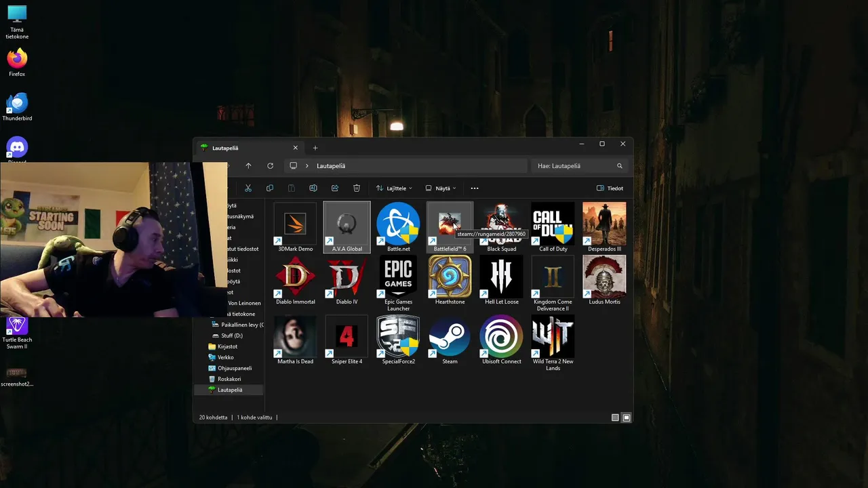Select Lautapeliä in navigation pane
This screenshot has width=868, height=488.
229,390
